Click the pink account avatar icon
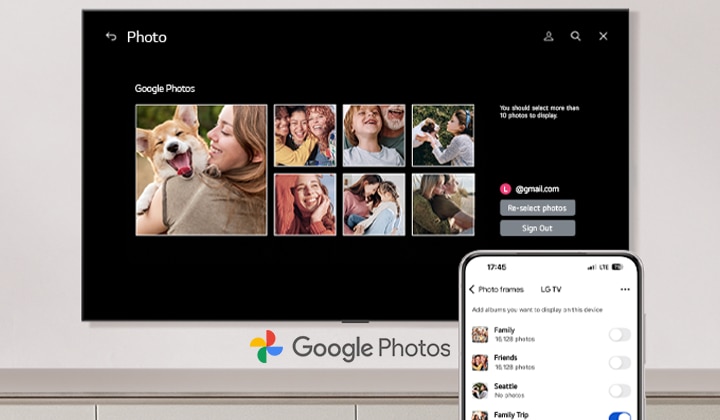This screenshot has height=420, width=720. point(506,188)
